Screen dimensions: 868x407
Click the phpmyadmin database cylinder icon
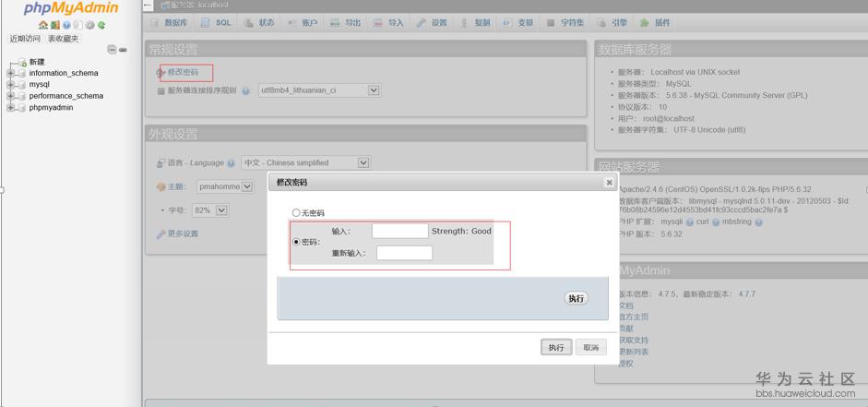click(x=21, y=107)
